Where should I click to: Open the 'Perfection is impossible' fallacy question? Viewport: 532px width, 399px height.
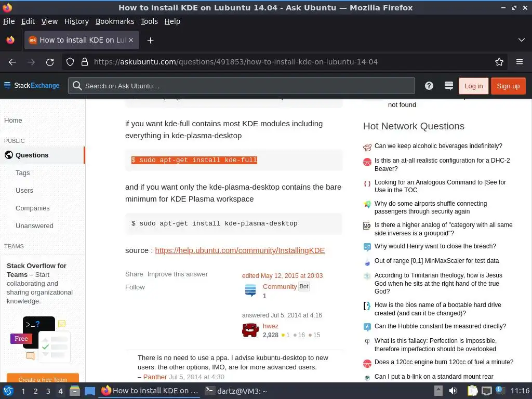(x=435, y=345)
